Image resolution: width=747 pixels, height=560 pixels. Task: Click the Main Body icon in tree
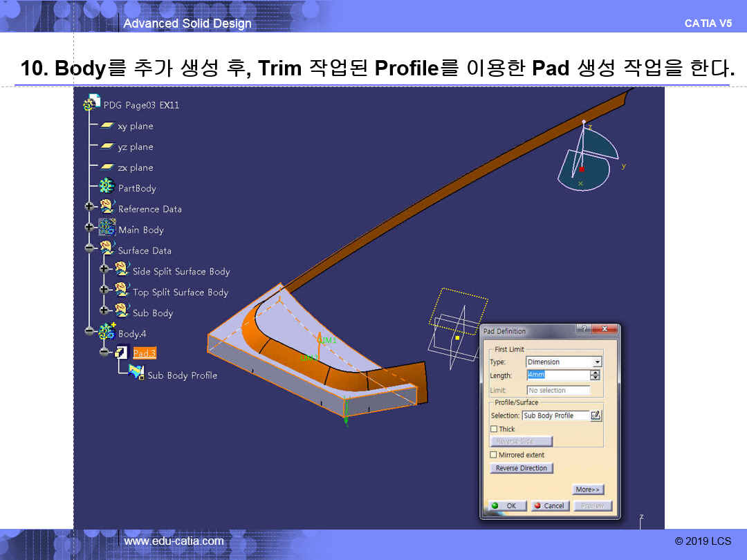tap(107, 228)
